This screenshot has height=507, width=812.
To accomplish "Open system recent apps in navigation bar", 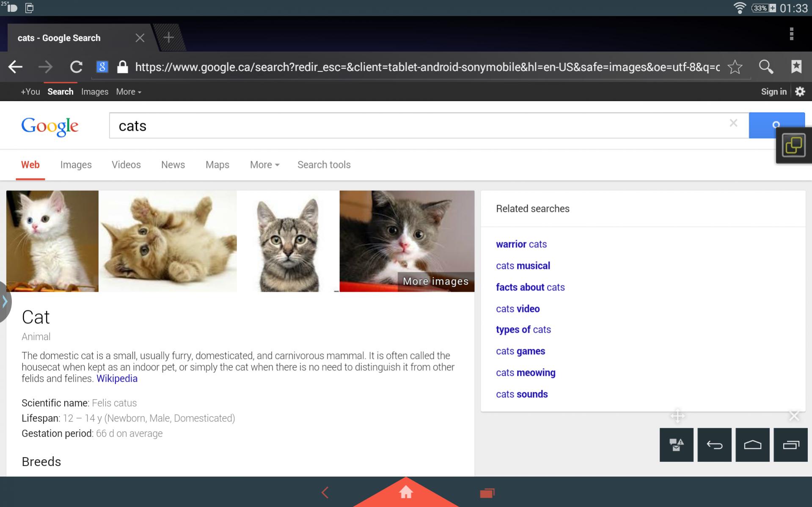I will (487, 493).
